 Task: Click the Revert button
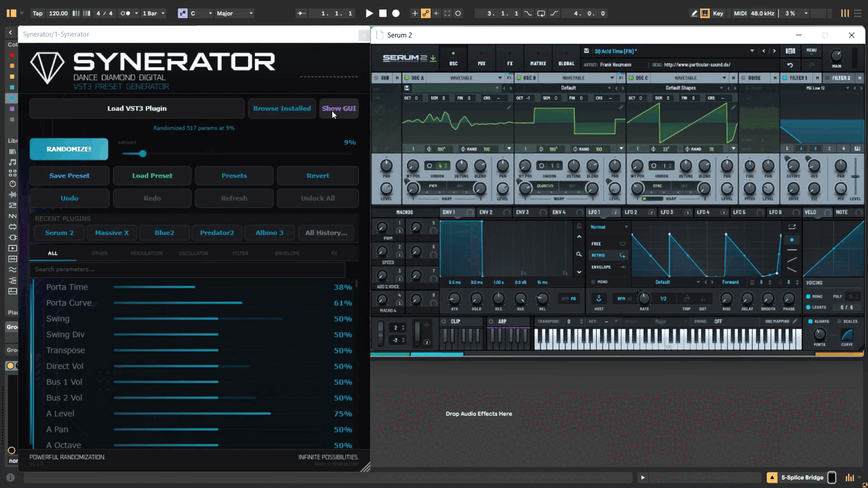317,176
